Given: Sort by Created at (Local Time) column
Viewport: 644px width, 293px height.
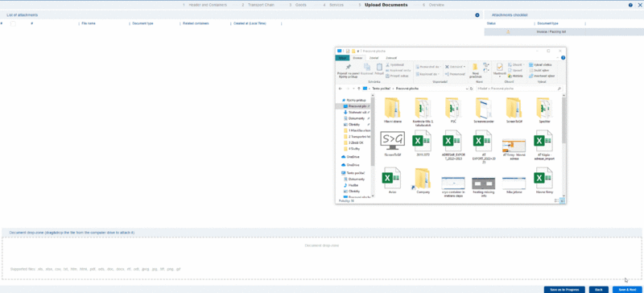Looking at the screenshot, I should tap(250, 24).
